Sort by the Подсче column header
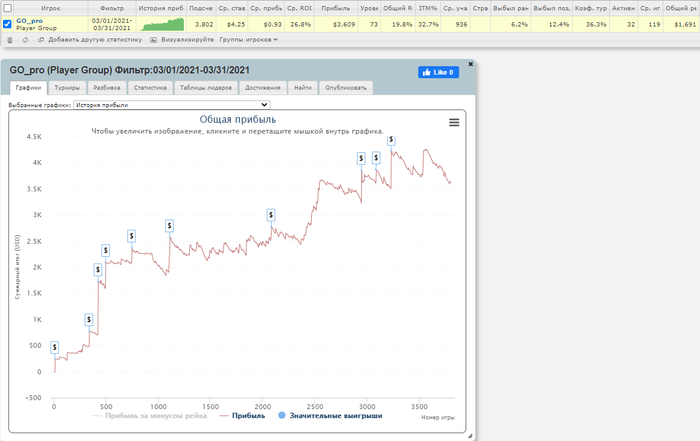700x441 pixels. tap(201, 8)
